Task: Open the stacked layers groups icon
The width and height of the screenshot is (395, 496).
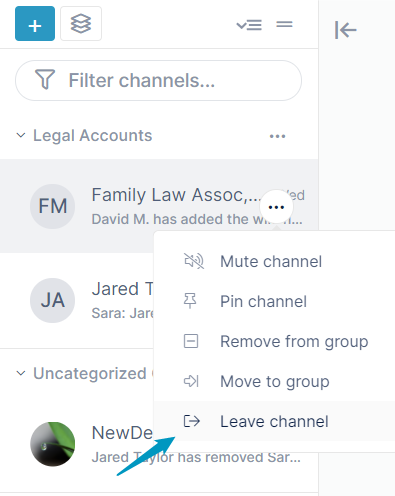Action: (81, 24)
